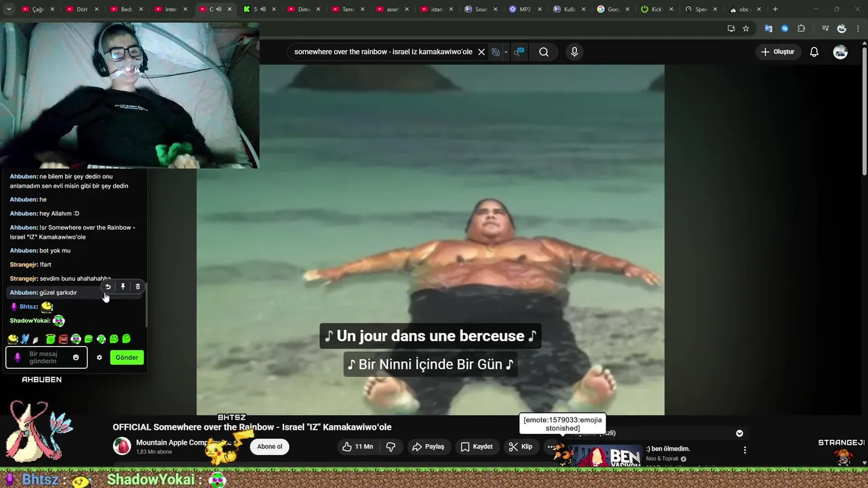The width and height of the screenshot is (868, 488).
Task: Click the YouTube search magnifier button
Action: pyautogui.click(x=544, y=52)
